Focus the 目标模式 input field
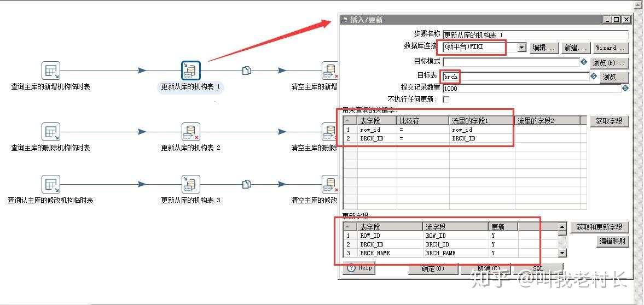Screen dimensions: 644x305 click(511, 62)
